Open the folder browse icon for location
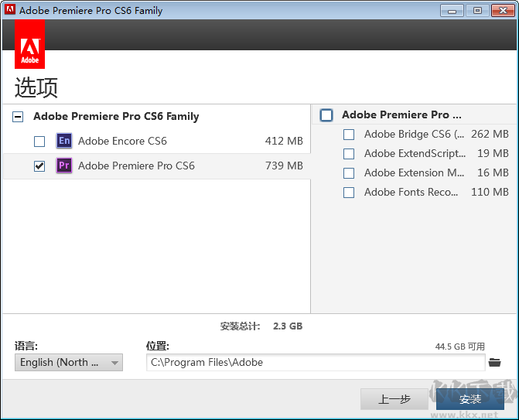The image size is (519, 420). pos(494,362)
